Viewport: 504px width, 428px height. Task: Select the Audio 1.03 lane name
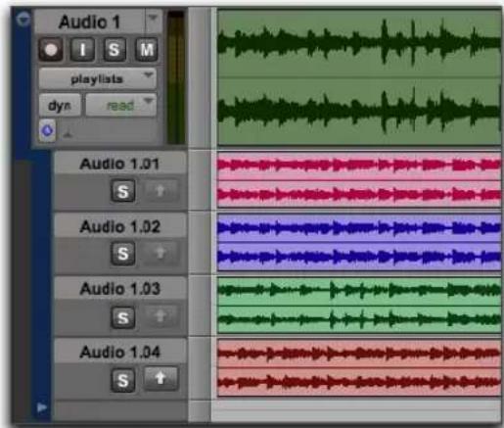(x=120, y=289)
